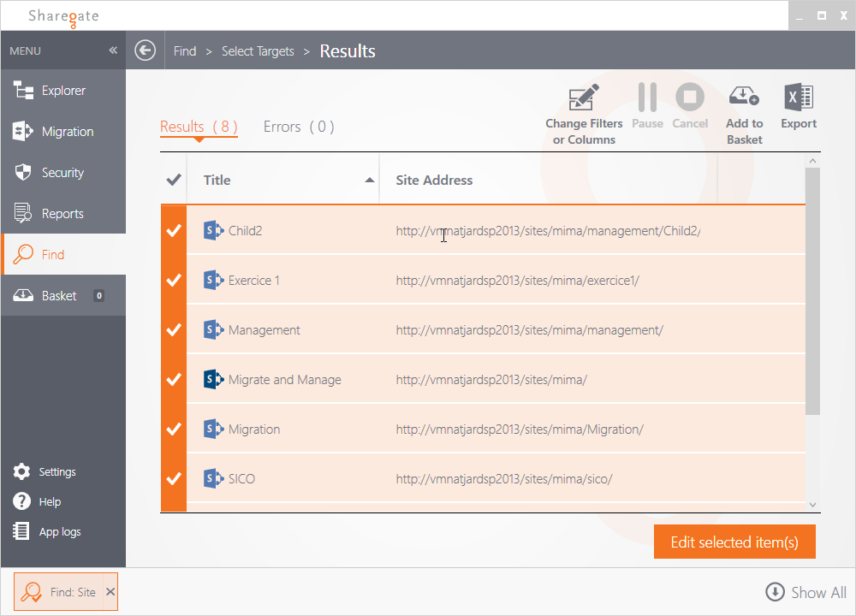The height and width of the screenshot is (616, 856).
Task: Open App logs from the sidebar
Action: [47, 531]
